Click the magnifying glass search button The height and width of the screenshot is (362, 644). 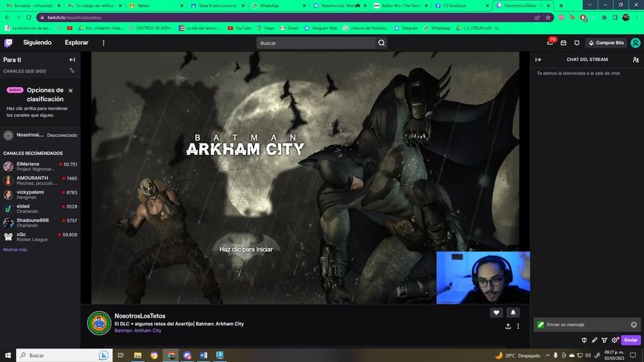(382, 43)
